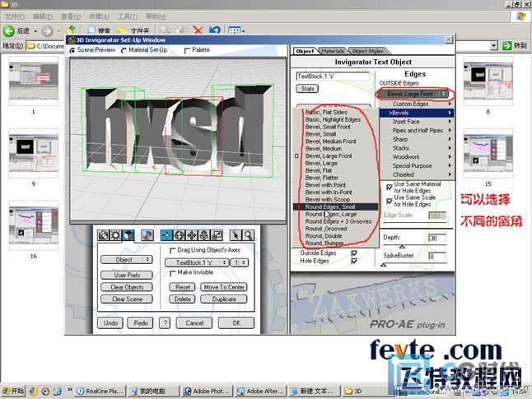Click the Cancel button

pos(194,323)
